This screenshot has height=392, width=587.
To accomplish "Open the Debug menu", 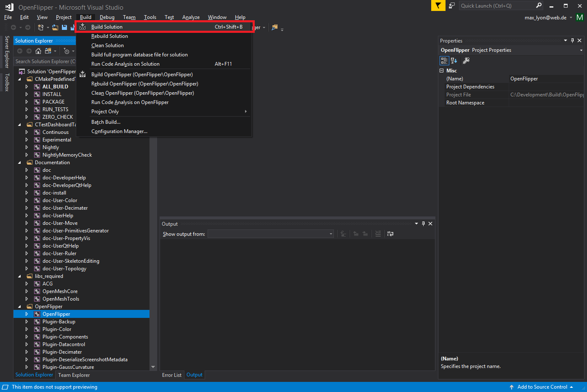I will pos(107,17).
